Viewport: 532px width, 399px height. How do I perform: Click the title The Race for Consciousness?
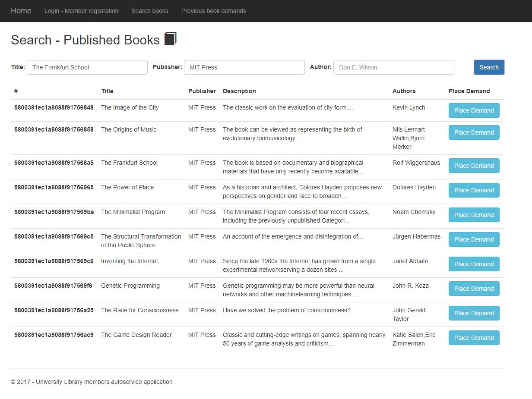tap(140, 310)
